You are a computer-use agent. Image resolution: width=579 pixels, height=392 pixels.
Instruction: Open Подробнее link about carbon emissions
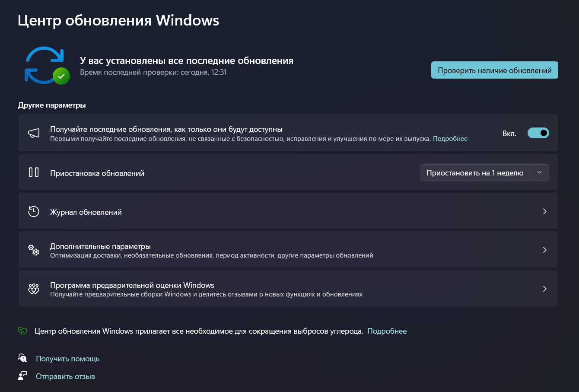coord(387,331)
